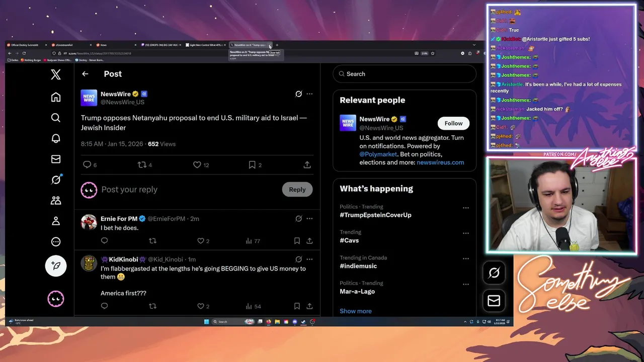The width and height of the screenshot is (644, 362).
Task: Open #TrumpEpsteinCoverUp trend
Action: point(375,215)
